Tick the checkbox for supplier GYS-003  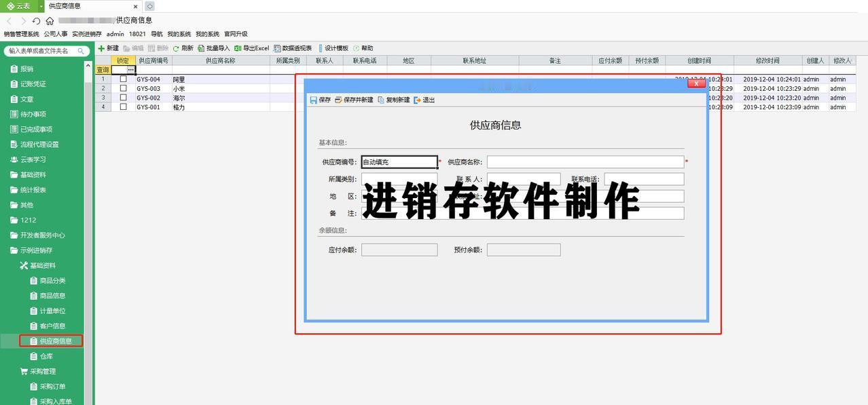[x=123, y=88]
